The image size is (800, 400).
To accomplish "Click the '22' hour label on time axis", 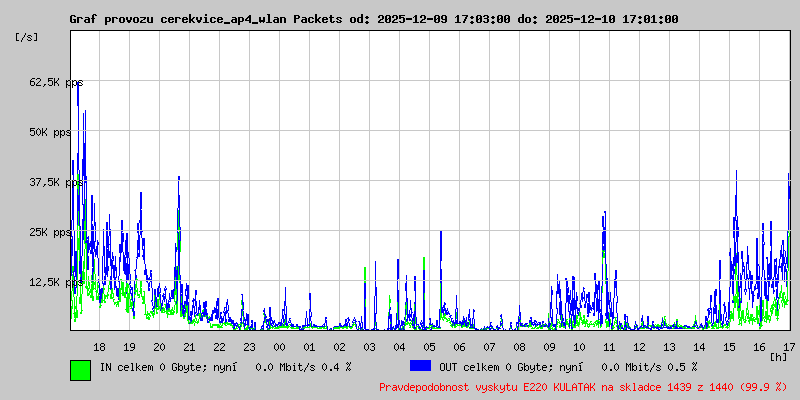I will (x=219, y=347).
